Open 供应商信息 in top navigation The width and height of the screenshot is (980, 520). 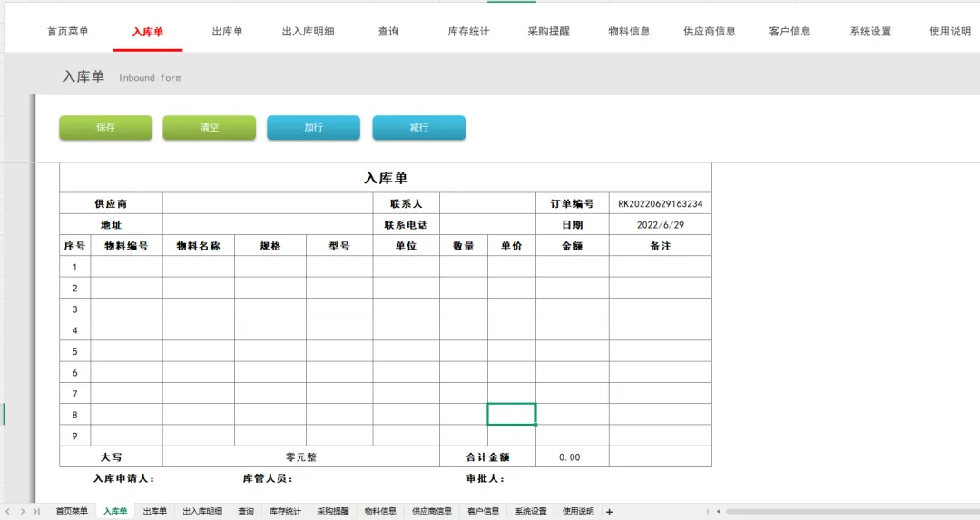coord(710,31)
